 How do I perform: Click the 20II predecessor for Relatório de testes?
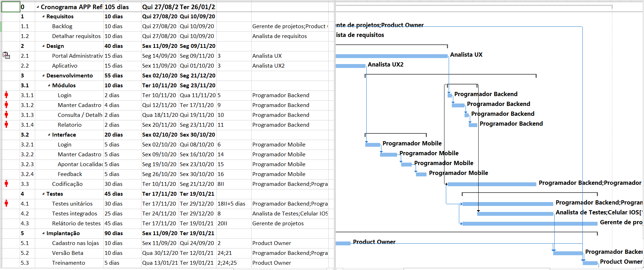234,224
